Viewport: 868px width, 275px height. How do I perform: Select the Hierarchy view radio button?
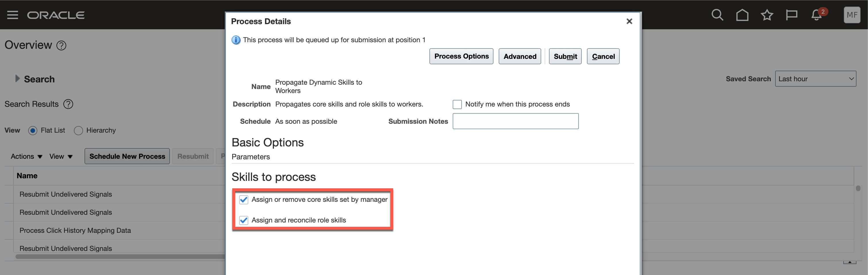[x=78, y=131]
